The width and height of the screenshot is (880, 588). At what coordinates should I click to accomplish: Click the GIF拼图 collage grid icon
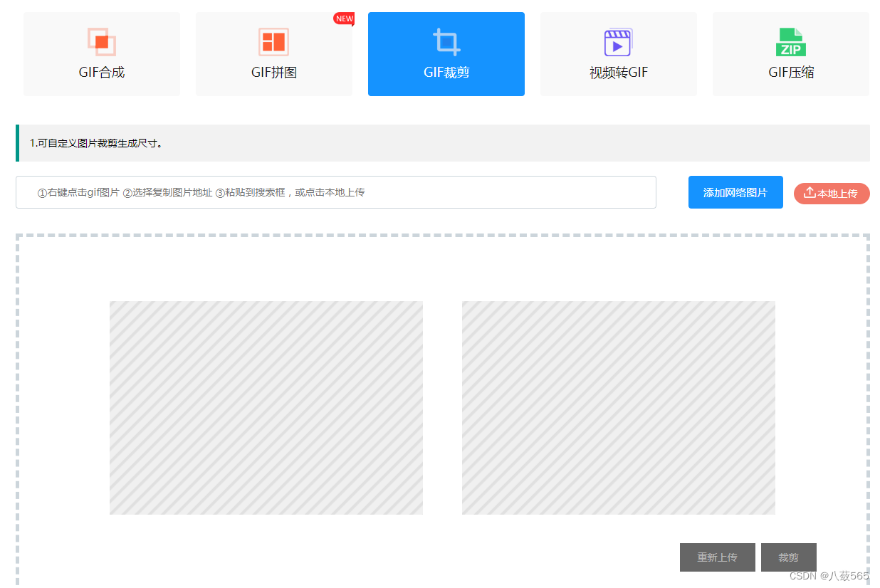point(273,42)
